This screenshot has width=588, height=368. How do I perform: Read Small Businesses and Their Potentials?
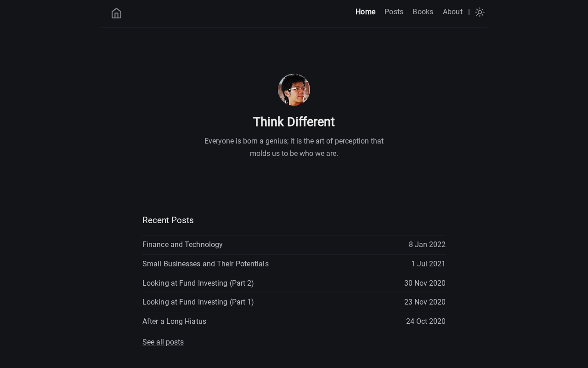point(205,264)
